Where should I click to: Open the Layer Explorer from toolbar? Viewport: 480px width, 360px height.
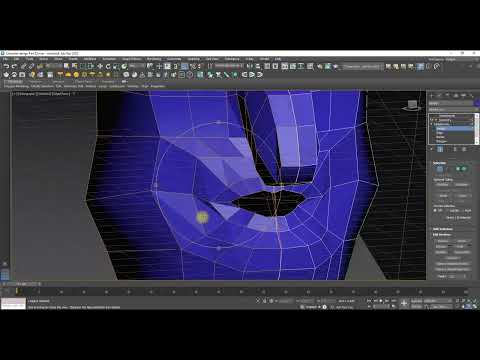pyautogui.click(x=275, y=66)
